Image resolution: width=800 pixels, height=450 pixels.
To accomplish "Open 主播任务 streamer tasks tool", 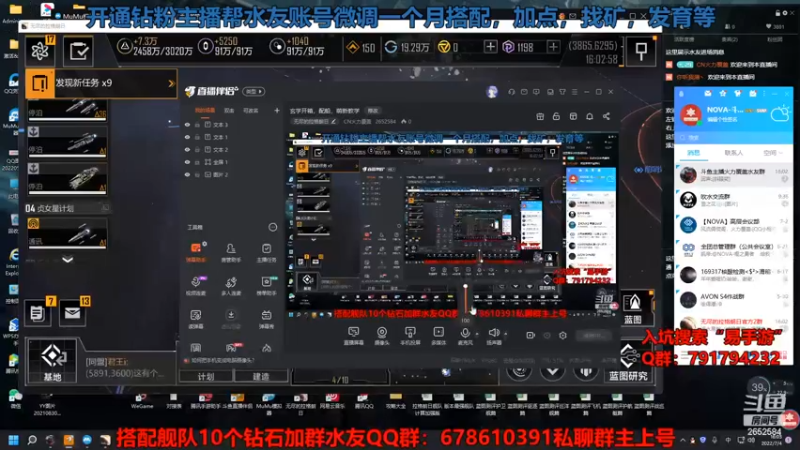I will click(x=266, y=253).
